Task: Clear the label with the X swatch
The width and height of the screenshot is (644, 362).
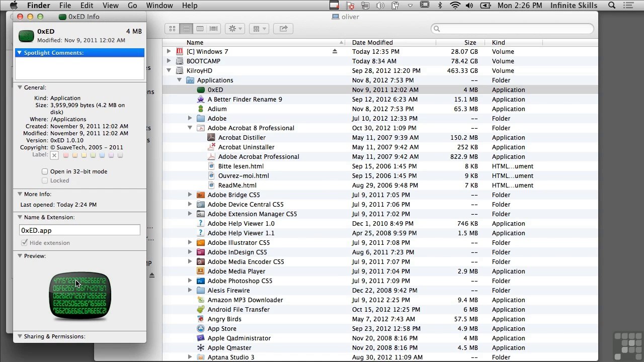Action: click(54, 155)
